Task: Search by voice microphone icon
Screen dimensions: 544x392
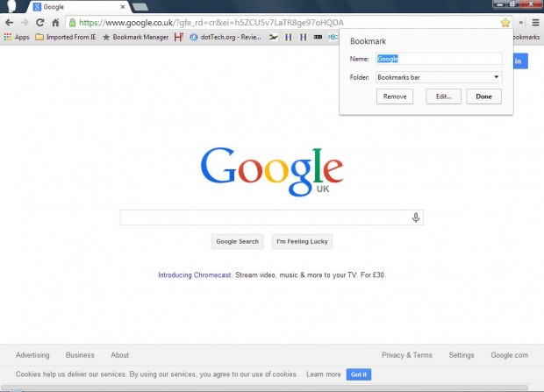Action: (x=416, y=217)
